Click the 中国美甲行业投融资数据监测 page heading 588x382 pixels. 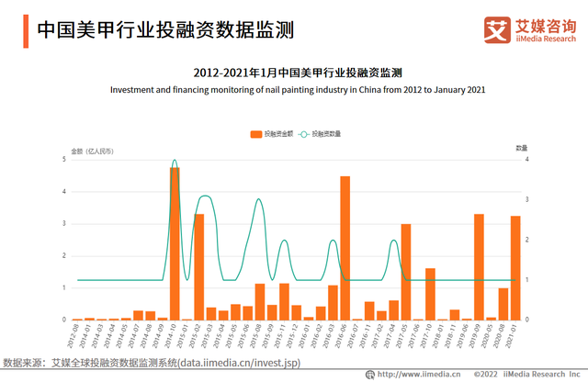pos(165,30)
